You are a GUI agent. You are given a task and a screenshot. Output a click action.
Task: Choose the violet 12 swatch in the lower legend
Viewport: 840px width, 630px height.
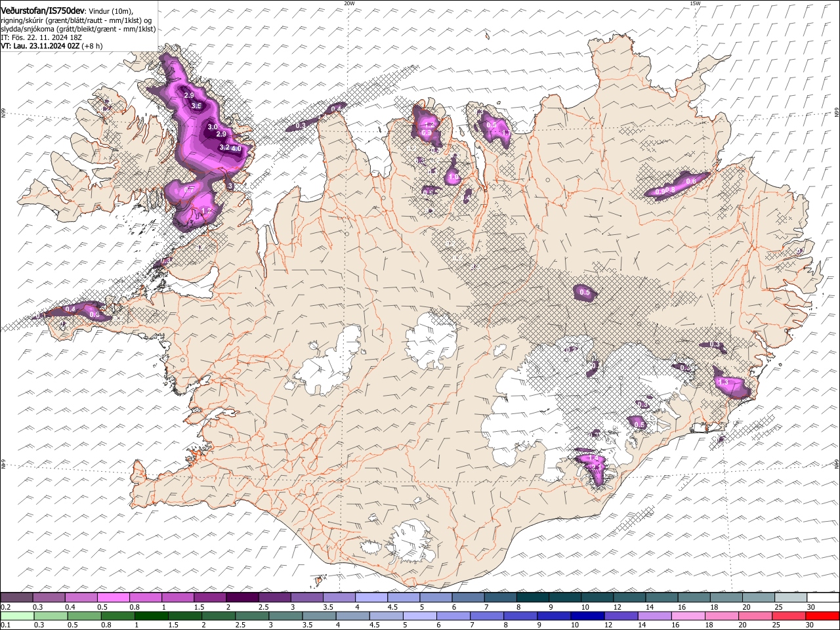point(621,616)
